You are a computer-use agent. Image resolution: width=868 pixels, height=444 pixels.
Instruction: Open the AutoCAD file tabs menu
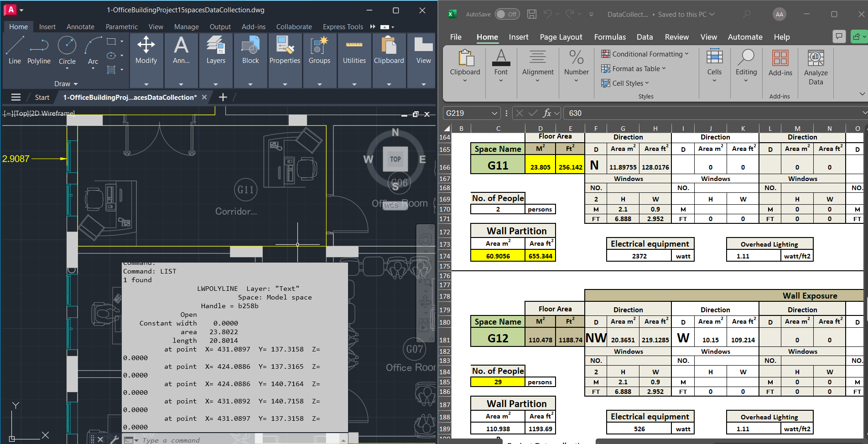click(x=16, y=97)
